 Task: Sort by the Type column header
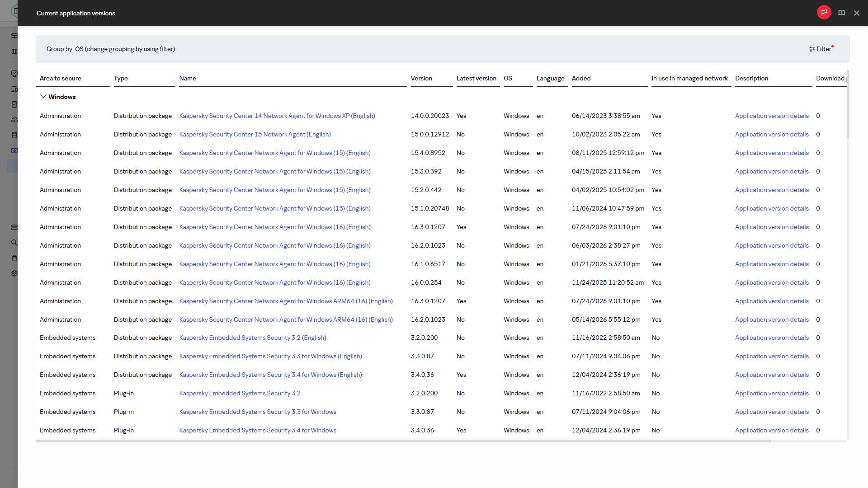tap(121, 78)
